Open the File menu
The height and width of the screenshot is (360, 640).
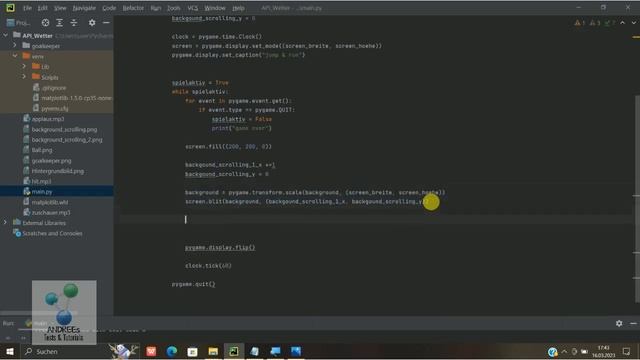[27, 8]
